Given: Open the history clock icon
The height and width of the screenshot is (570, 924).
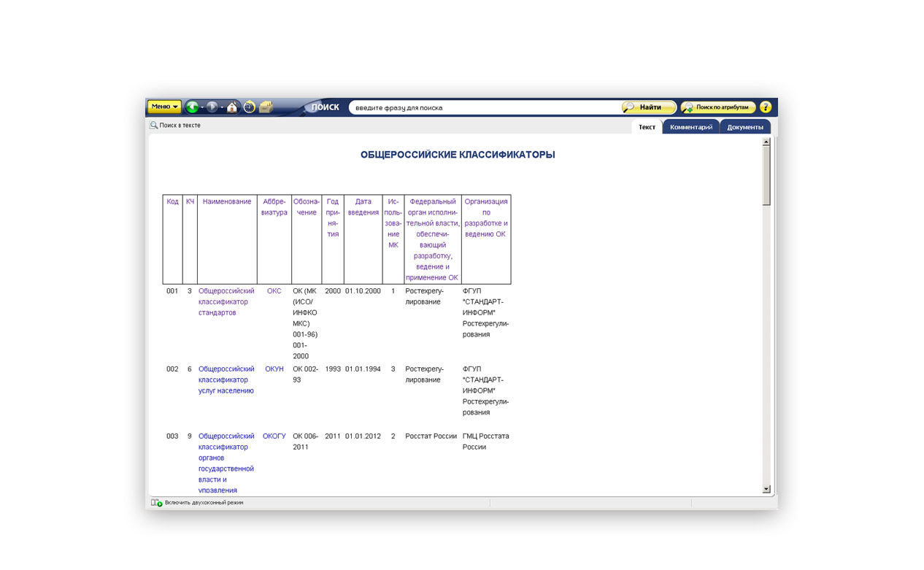Looking at the screenshot, I should (250, 107).
